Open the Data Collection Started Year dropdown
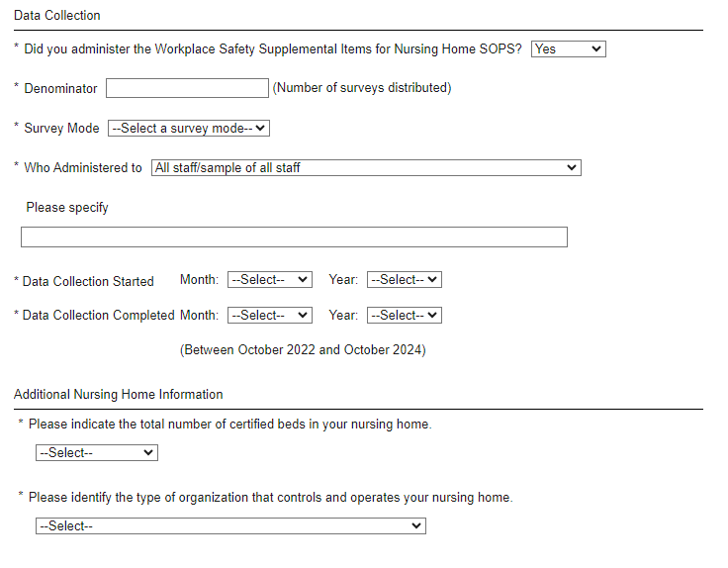The height and width of the screenshot is (568, 728). coord(404,280)
